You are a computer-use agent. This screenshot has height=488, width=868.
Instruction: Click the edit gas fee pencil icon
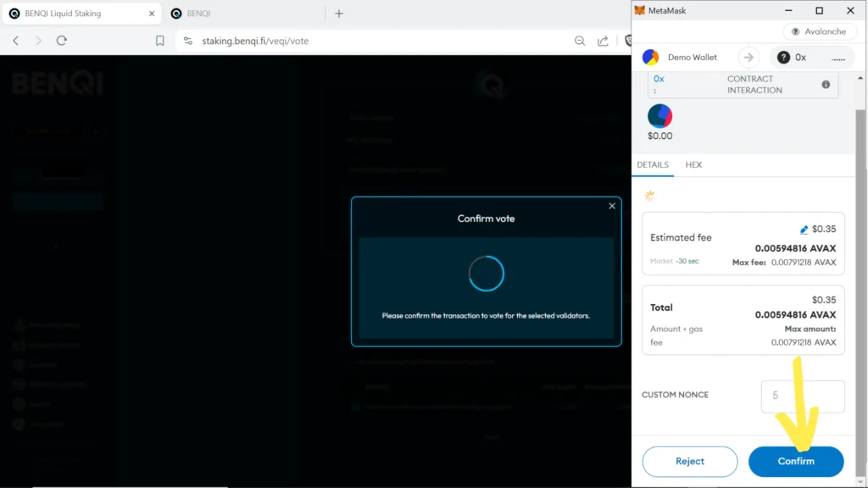point(804,230)
